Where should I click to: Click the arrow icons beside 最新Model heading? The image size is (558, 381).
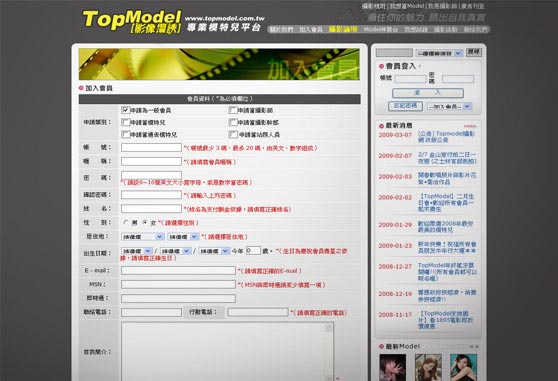474,346
